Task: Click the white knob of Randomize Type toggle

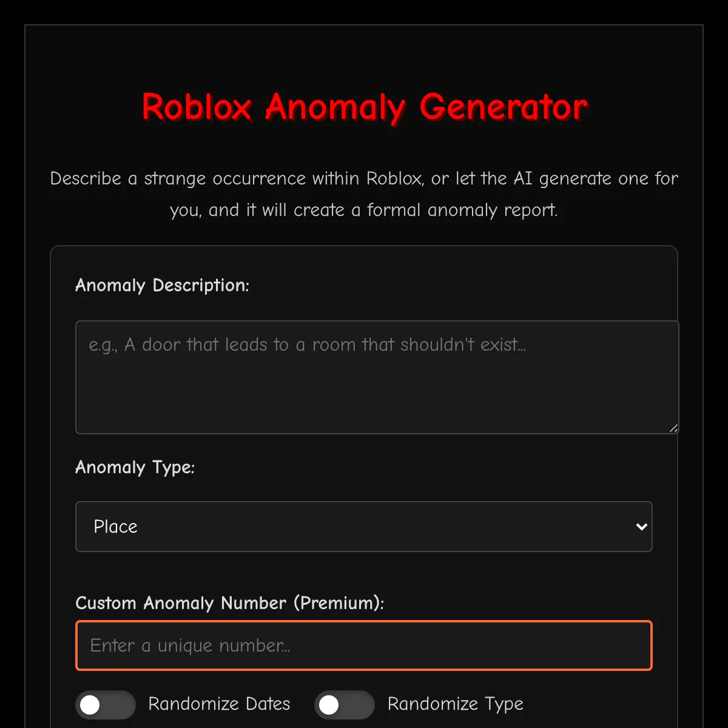Action: point(329,705)
